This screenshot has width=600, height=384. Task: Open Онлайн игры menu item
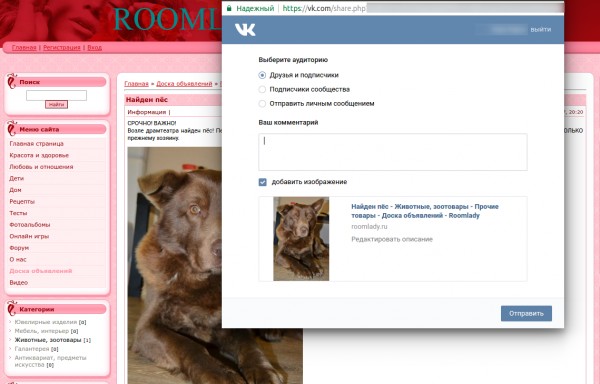click(x=29, y=236)
